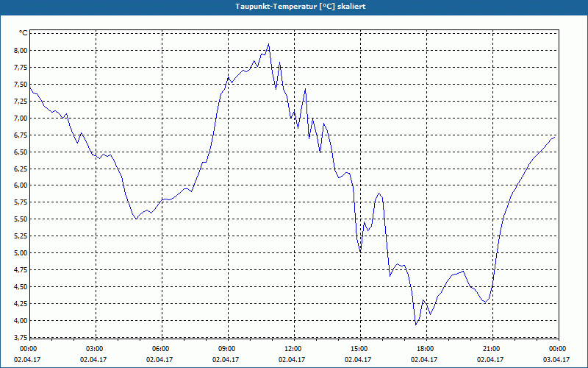Click the y-axis label "4,75"
The image size is (588, 368).
(x=21, y=269)
